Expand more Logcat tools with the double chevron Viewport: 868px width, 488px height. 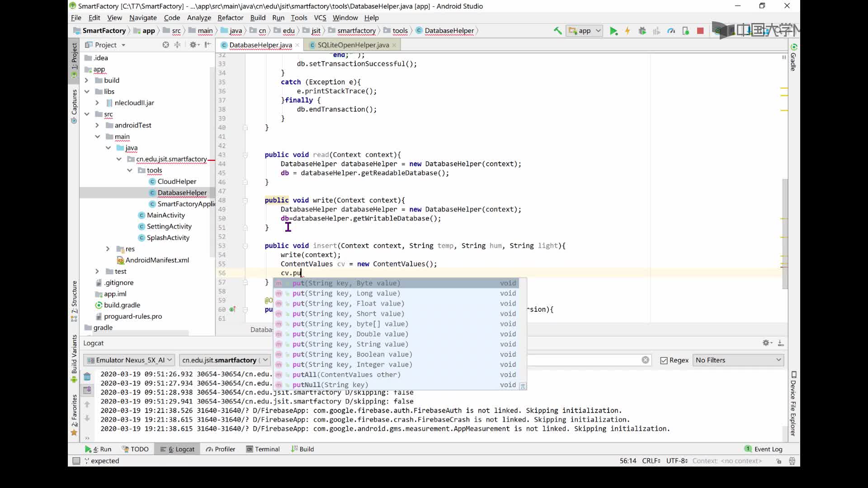(87, 437)
